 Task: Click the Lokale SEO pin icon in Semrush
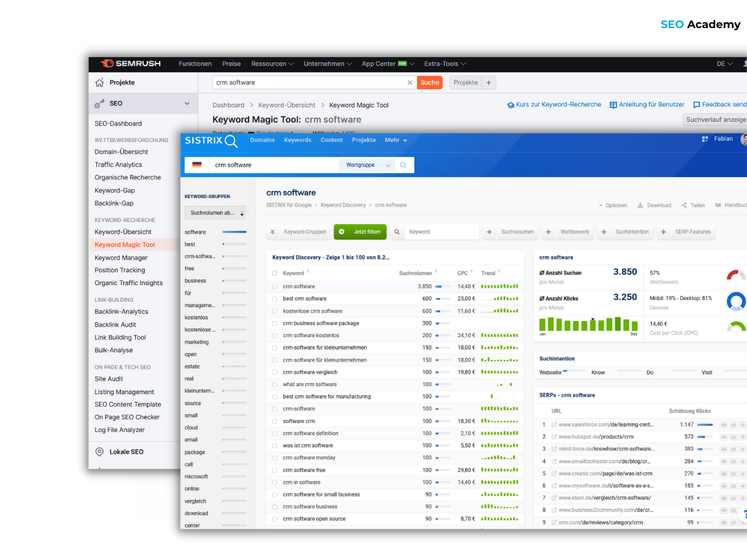point(99,452)
